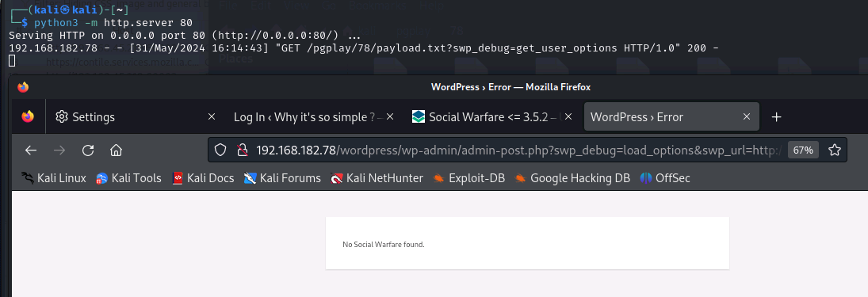868x297 pixels.
Task: Click the Social Warfare tab favicon
Action: (419, 116)
